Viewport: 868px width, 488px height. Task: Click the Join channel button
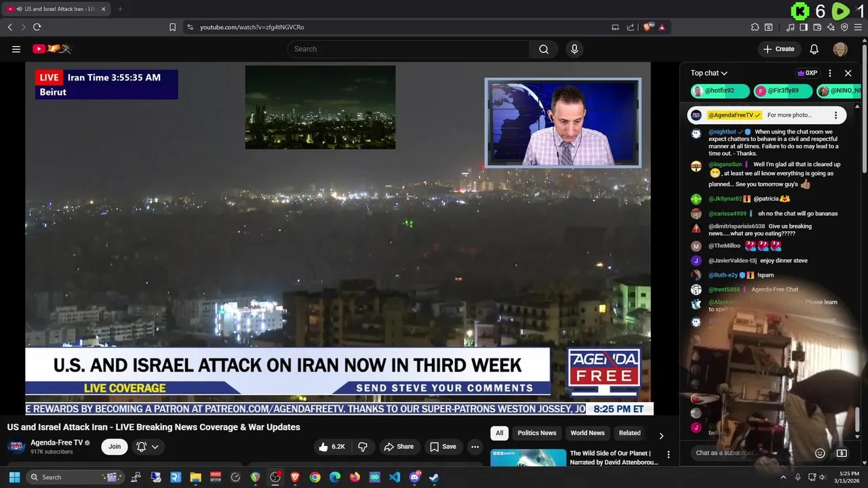(115, 447)
